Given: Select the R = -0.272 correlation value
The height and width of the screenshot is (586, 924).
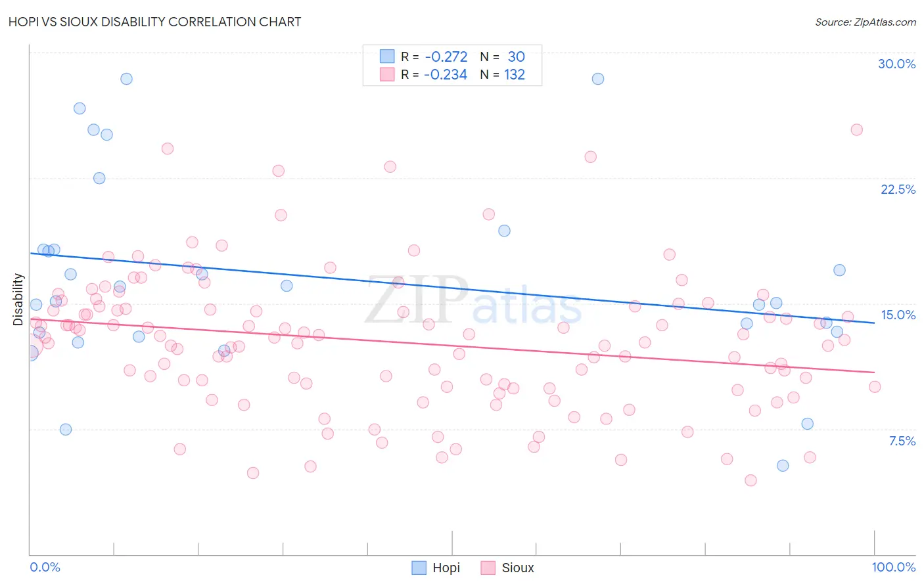Looking at the screenshot, I should click(434, 56).
